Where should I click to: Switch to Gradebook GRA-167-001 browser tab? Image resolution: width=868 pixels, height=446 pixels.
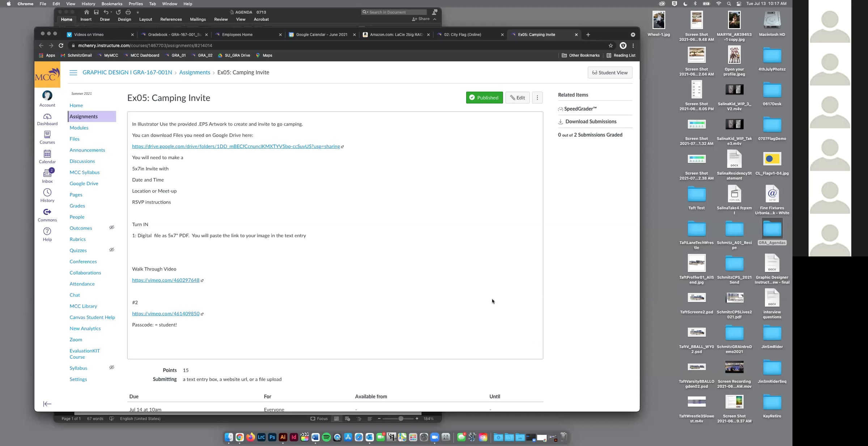[174, 35]
